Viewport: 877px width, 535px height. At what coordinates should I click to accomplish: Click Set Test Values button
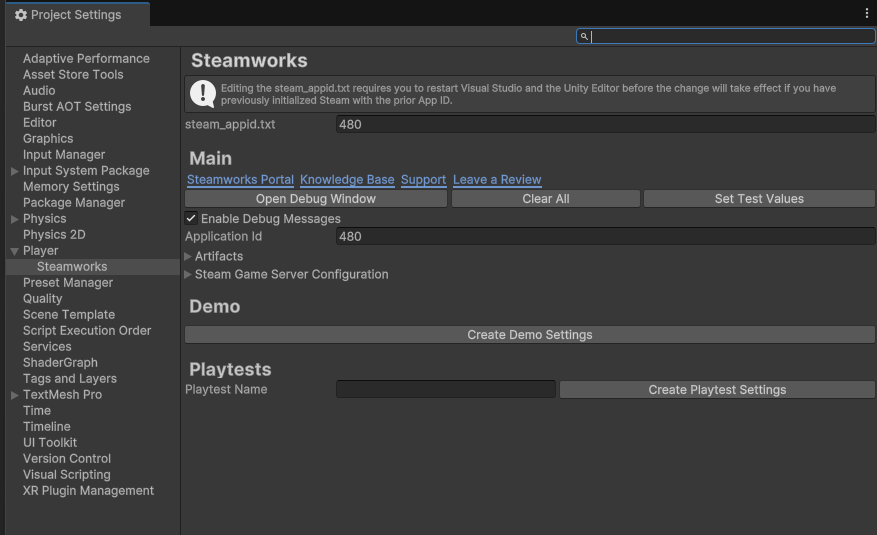(x=759, y=198)
